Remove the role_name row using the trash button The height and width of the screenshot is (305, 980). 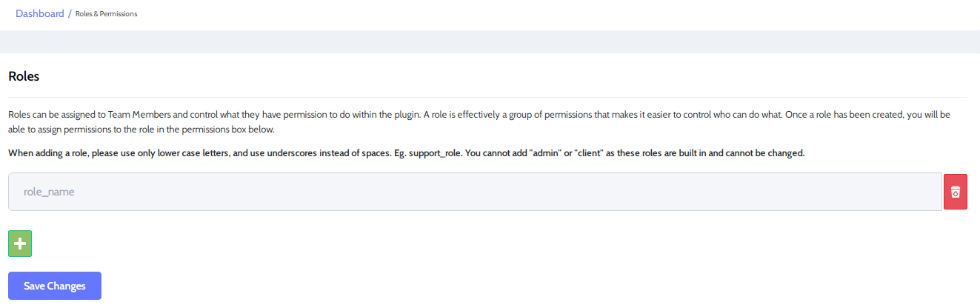tap(956, 192)
